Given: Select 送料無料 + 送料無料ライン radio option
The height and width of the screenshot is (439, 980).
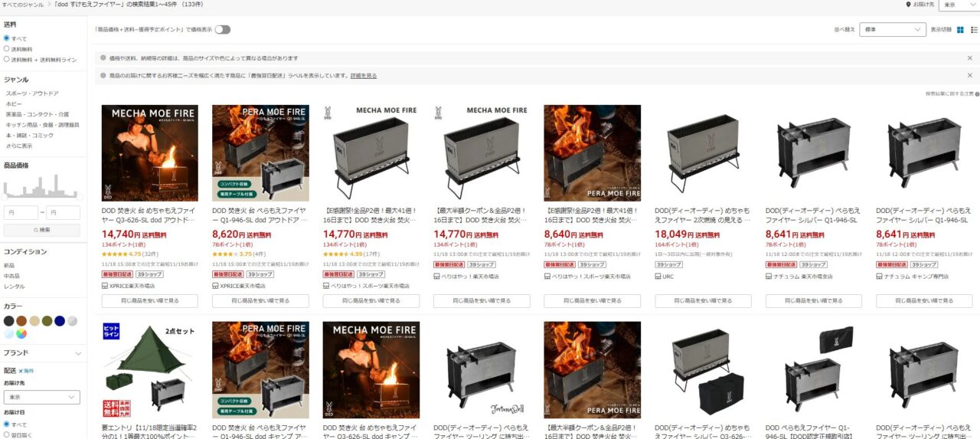Looking at the screenshot, I should pyautogui.click(x=7, y=59).
